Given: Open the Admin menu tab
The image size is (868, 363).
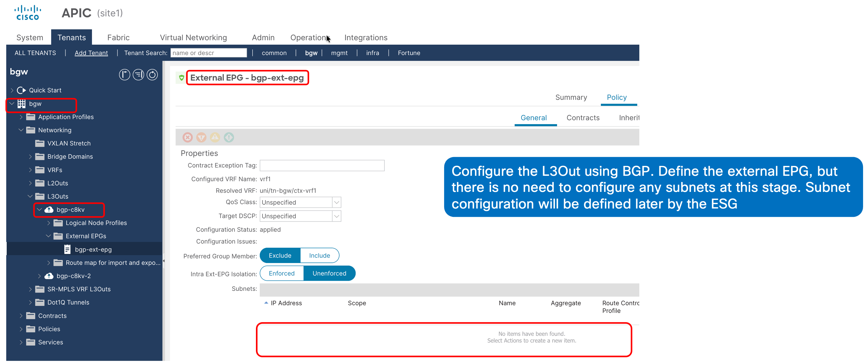Looking at the screenshot, I should [x=263, y=37].
